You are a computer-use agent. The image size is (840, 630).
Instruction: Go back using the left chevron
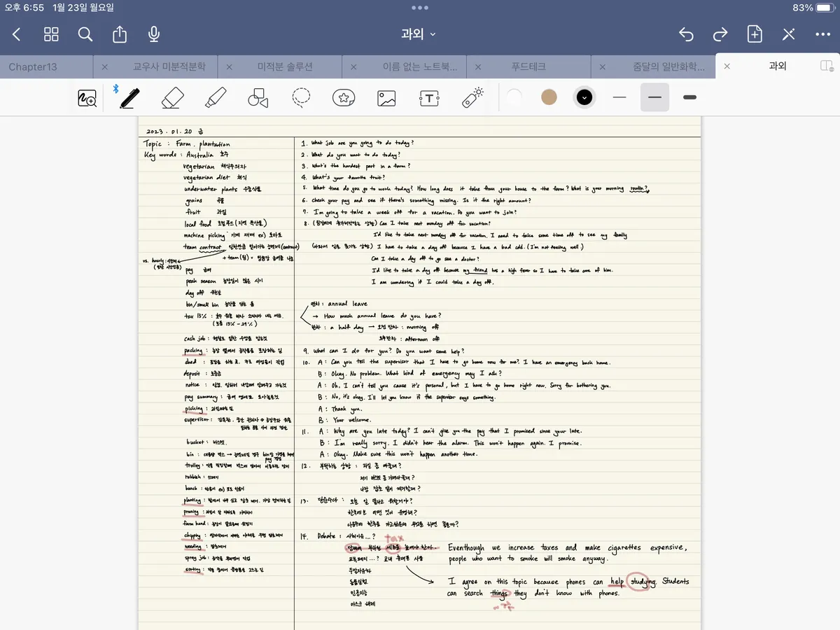tap(17, 34)
